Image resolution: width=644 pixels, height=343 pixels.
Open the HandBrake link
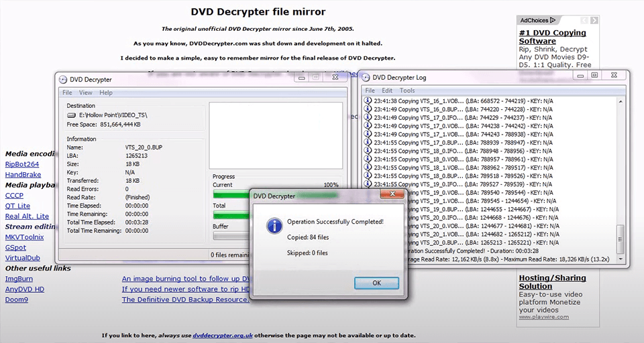23,175
